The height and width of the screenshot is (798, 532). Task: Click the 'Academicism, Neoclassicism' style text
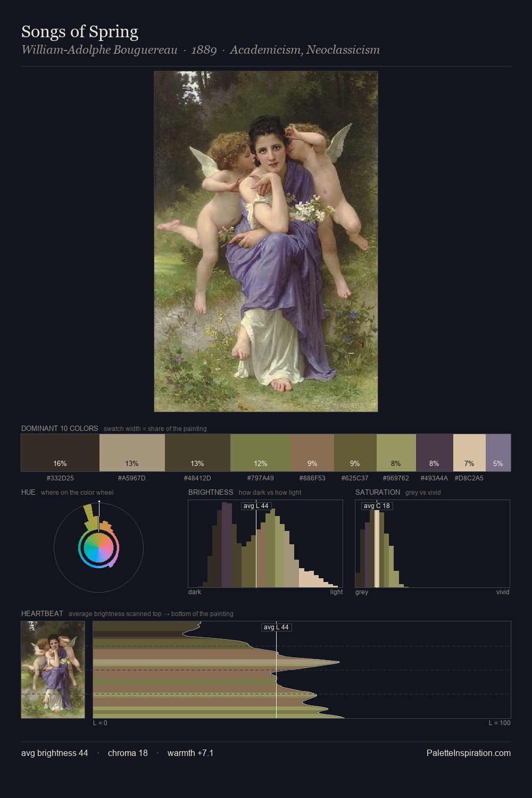pyautogui.click(x=305, y=50)
